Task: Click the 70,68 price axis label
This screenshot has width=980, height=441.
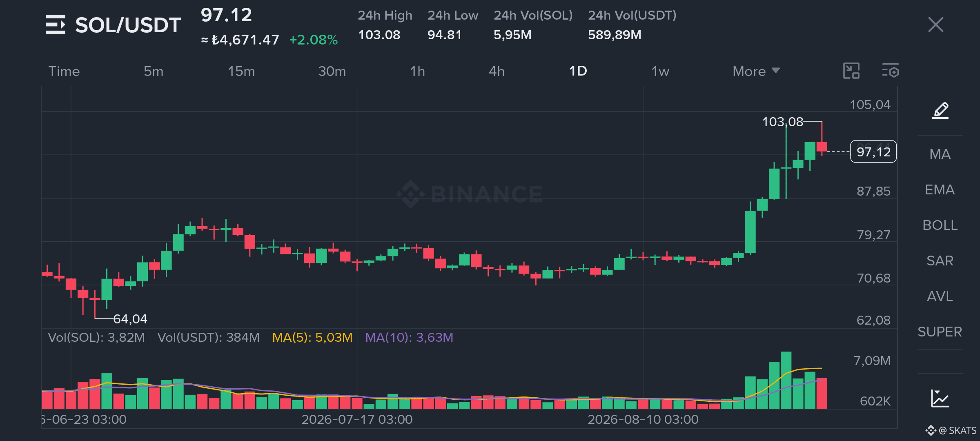Action: tap(873, 278)
